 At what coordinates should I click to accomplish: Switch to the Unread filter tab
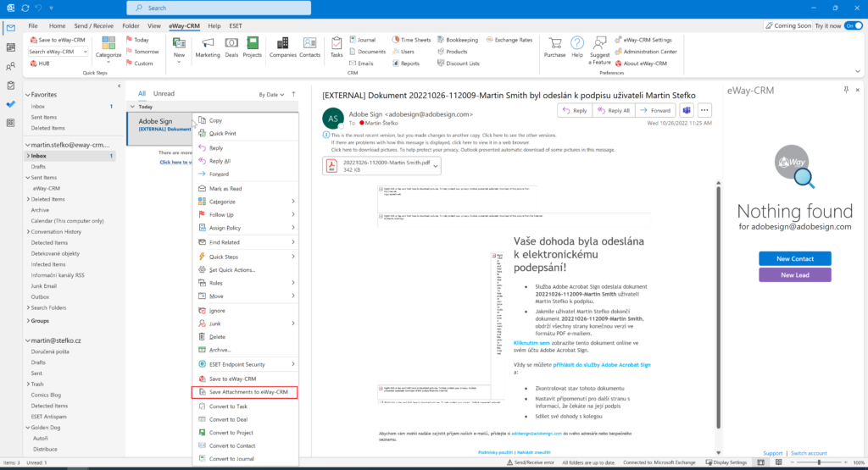164,93
